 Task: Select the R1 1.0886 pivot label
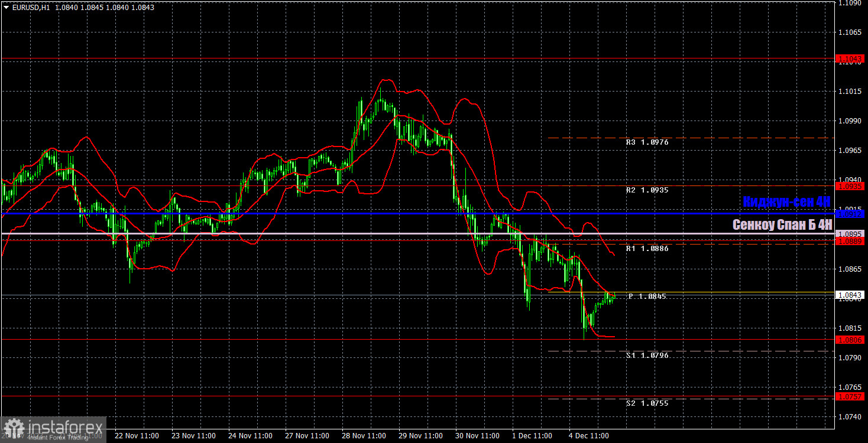click(x=647, y=249)
